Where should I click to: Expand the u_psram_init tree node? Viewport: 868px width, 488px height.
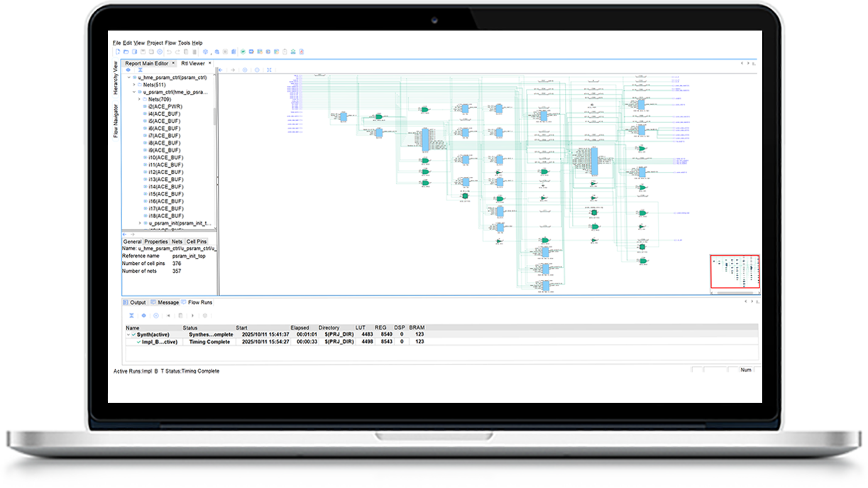click(x=140, y=223)
